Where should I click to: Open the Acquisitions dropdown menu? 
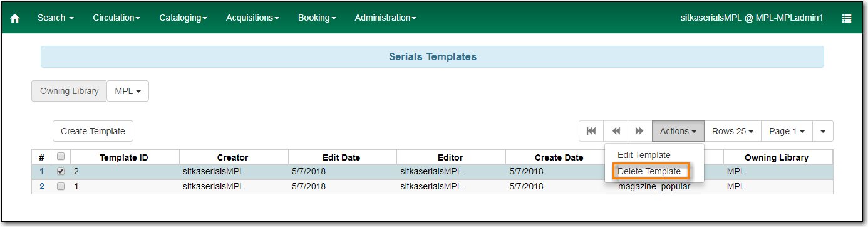coord(253,18)
